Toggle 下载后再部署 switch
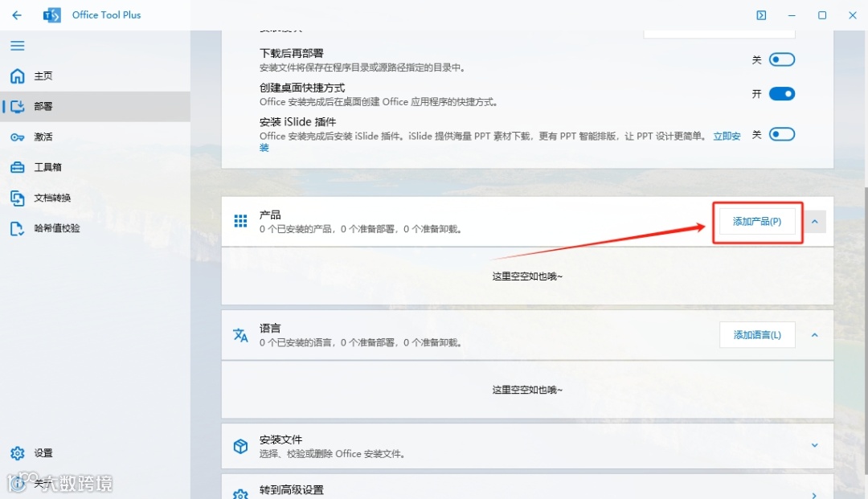This screenshot has height=499, width=868. coord(782,59)
